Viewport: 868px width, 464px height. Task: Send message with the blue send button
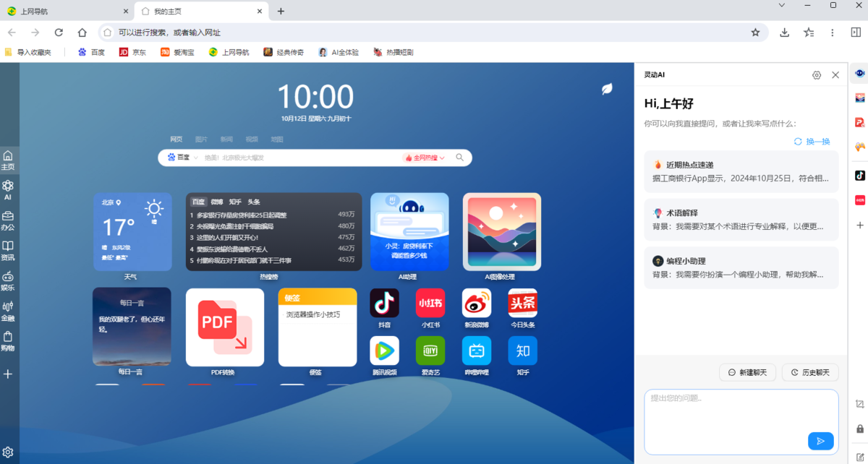click(x=820, y=441)
